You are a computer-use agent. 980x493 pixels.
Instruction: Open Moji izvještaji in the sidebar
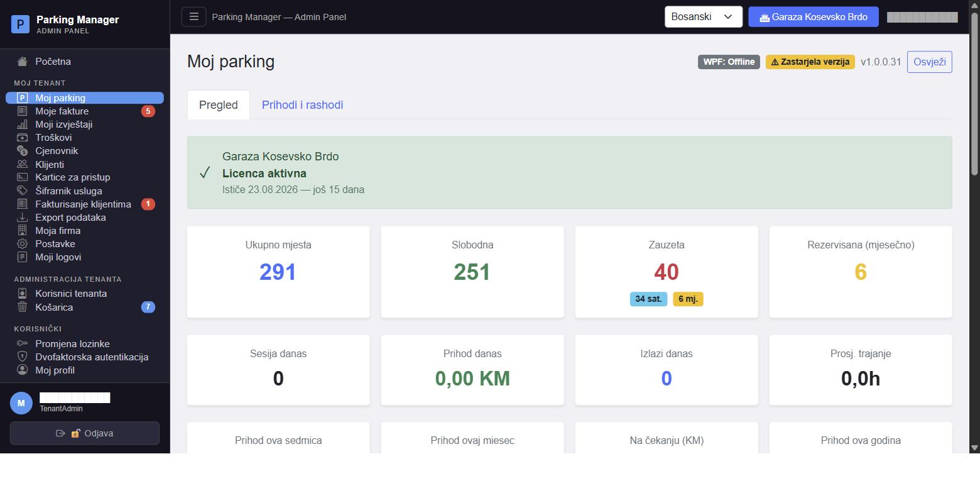(85, 125)
